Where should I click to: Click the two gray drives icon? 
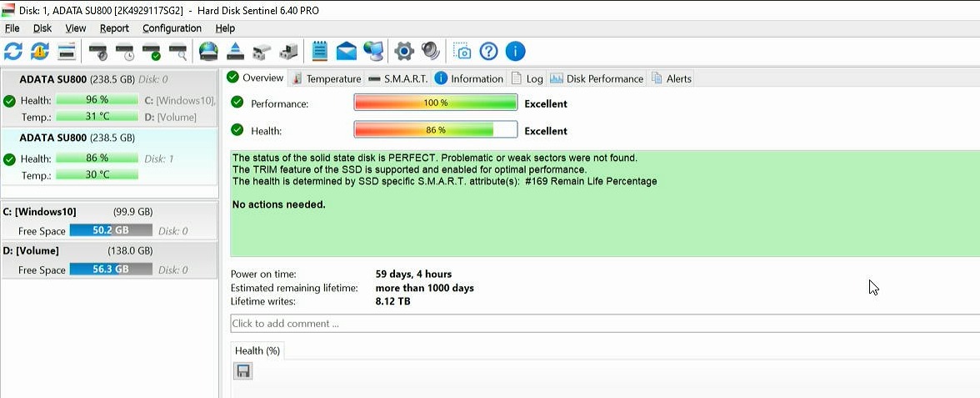click(262, 52)
